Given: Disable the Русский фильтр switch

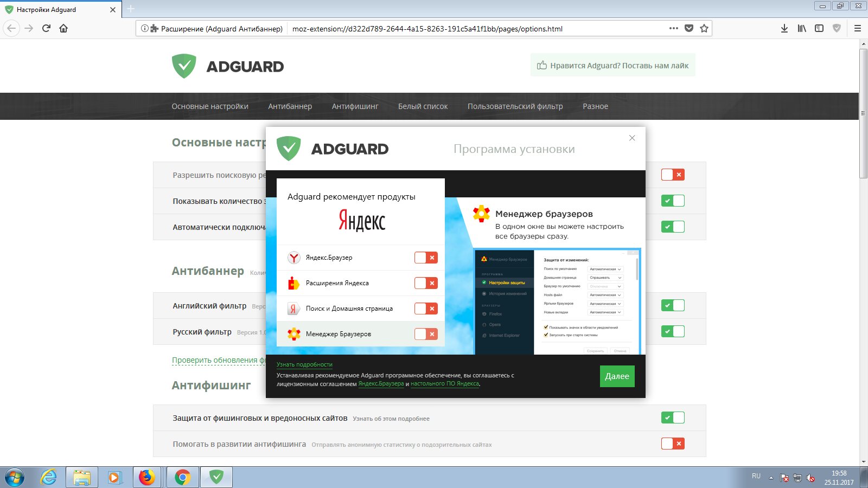Looking at the screenshot, I should tap(673, 331).
